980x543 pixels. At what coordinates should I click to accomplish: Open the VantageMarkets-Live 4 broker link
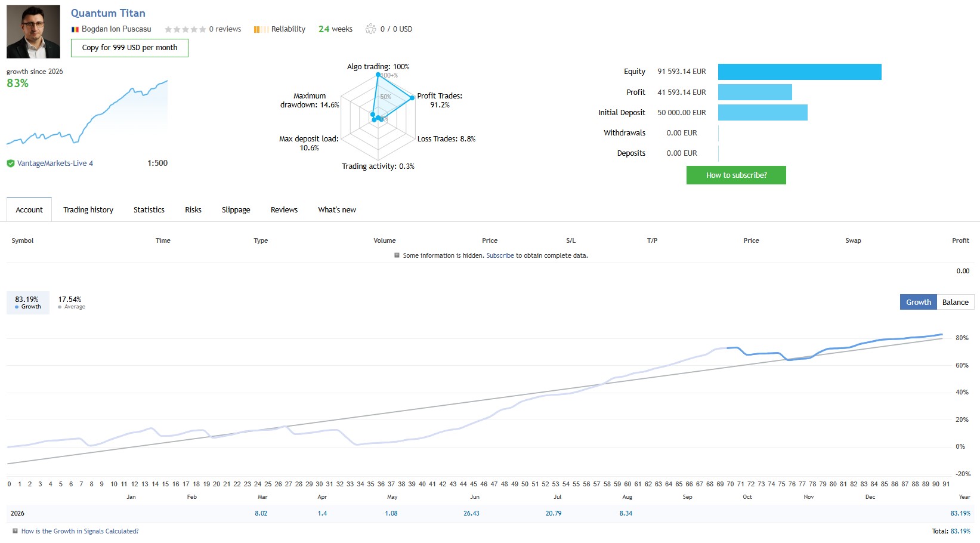click(55, 163)
